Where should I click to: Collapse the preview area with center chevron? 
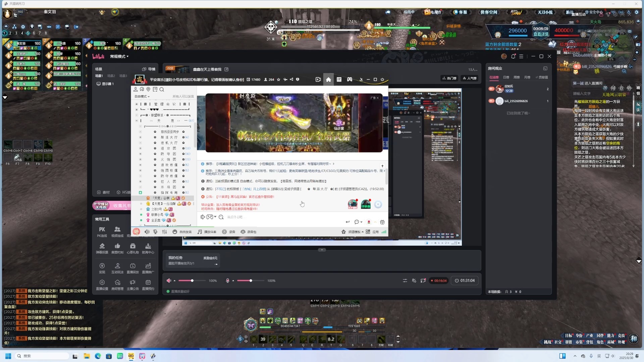tap(322, 250)
